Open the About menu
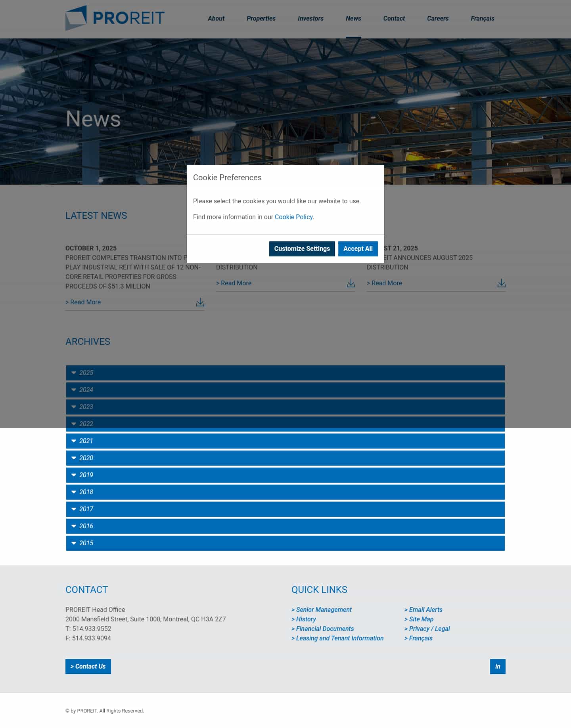The width and height of the screenshot is (571, 728). pyautogui.click(x=216, y=19)
